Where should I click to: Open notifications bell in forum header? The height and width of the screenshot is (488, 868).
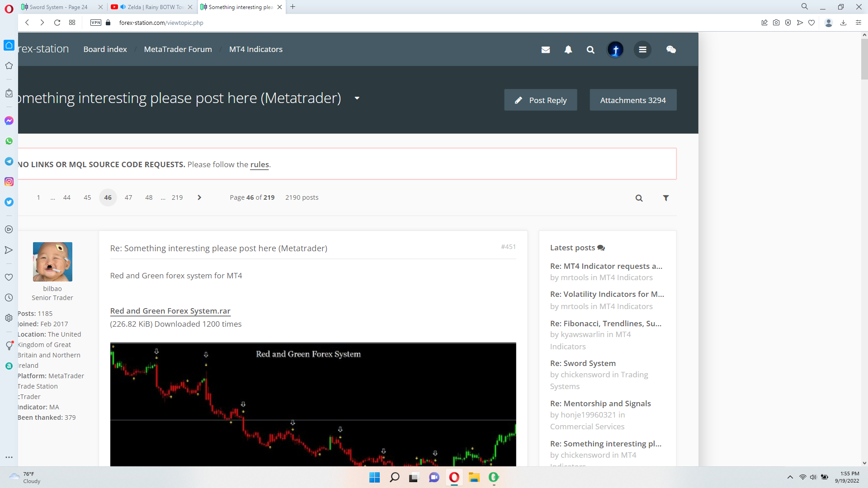coord(568,50)
